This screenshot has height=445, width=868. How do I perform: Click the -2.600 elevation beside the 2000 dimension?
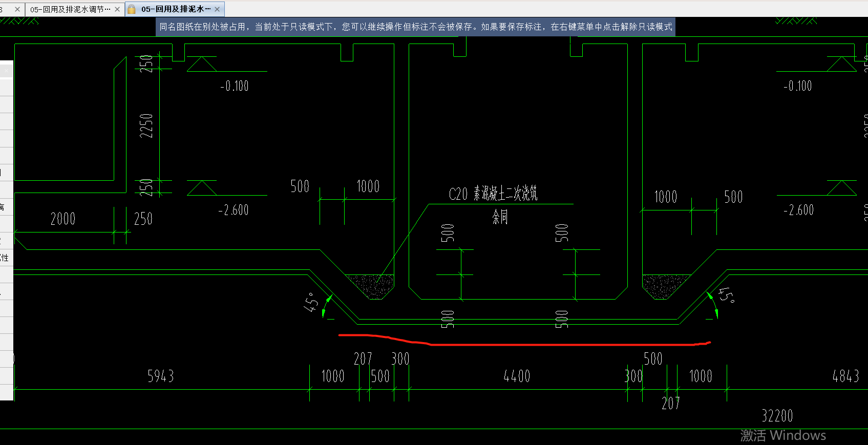[x=234, y=210]
